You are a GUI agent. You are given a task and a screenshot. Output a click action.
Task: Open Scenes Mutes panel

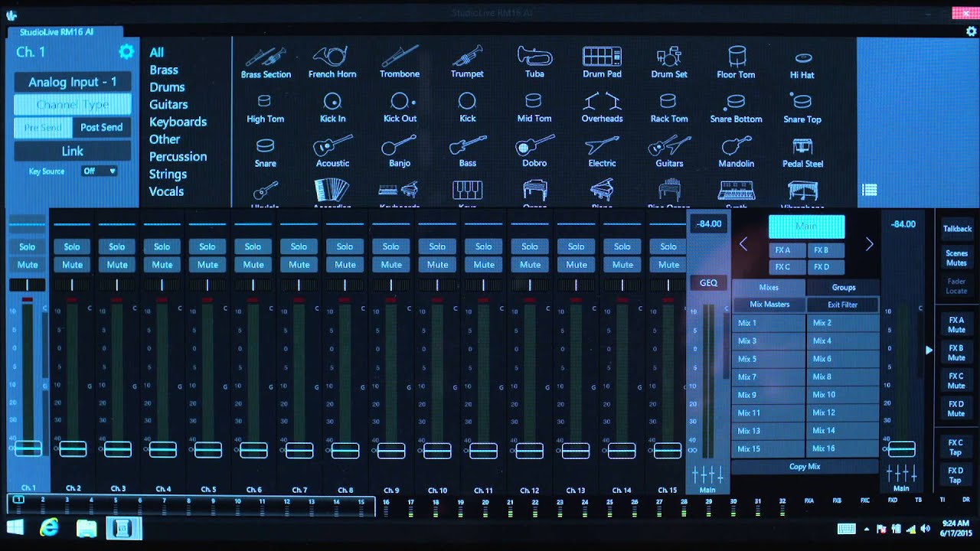956,258
